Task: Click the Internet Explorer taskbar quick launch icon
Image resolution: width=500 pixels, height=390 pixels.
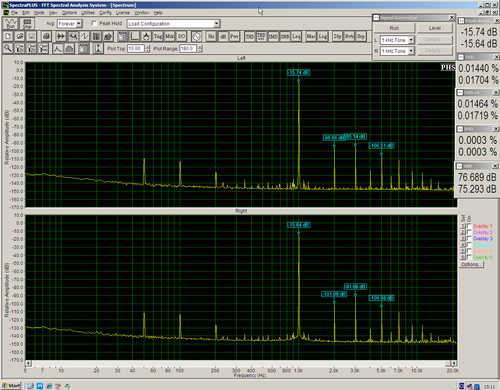Action: coord(49,386)
